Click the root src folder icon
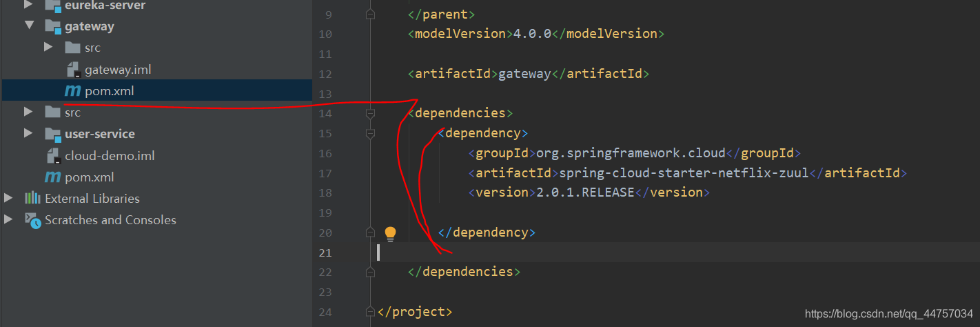The image size is (980, 327). (52, 112)
